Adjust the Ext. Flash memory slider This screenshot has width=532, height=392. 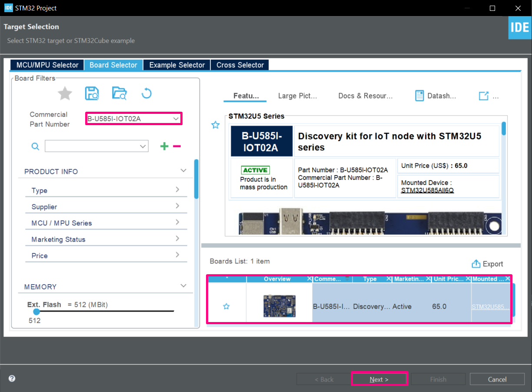36,312
